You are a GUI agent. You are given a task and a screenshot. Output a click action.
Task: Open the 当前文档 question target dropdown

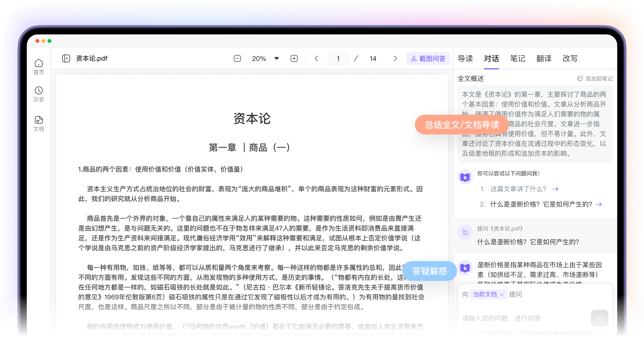tap(488, 294)
